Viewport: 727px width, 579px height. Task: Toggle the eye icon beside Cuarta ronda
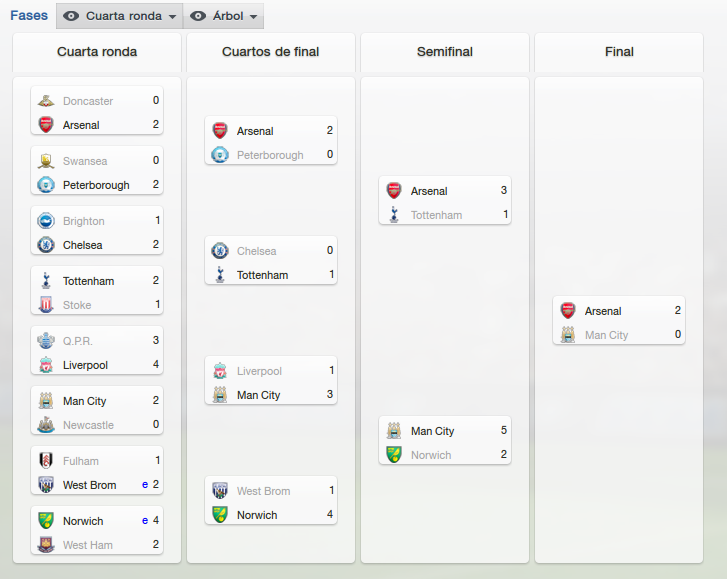[x=71, y=16]
